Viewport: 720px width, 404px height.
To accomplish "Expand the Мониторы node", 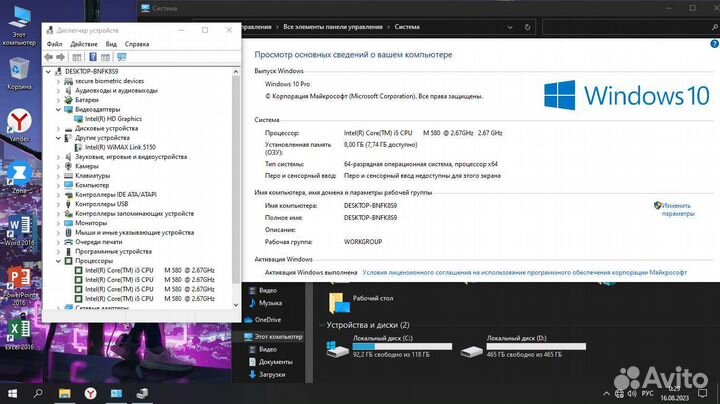I will pyautogui.click(x=58, y=223).
